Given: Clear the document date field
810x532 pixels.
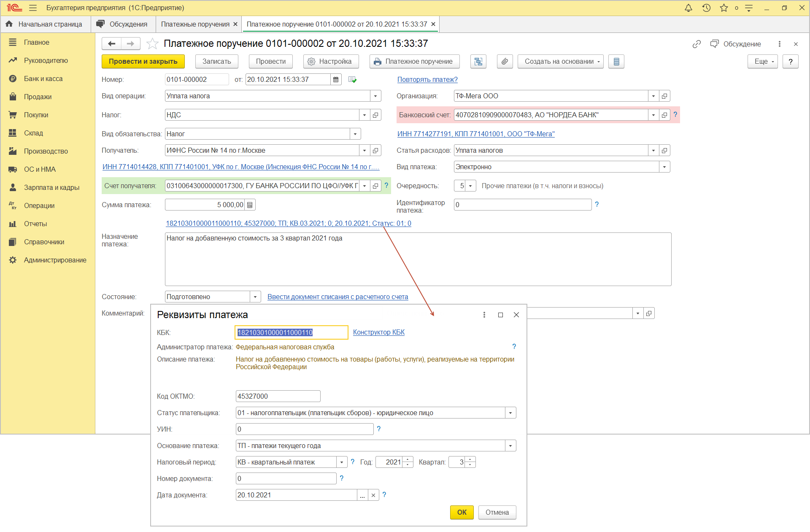Looking at the screenshot, I should point(373,495).
